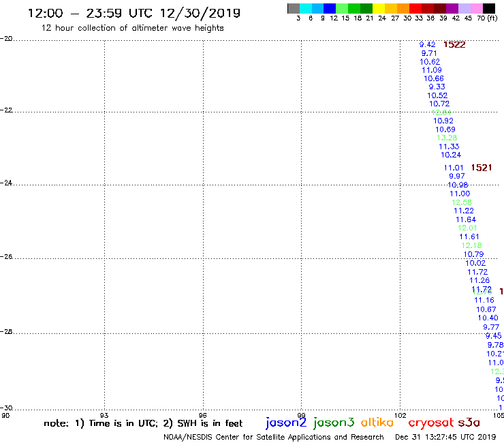Click the pass number 1521 label
The width and height of the screenshot is (504, 443).
click(481, 168)
